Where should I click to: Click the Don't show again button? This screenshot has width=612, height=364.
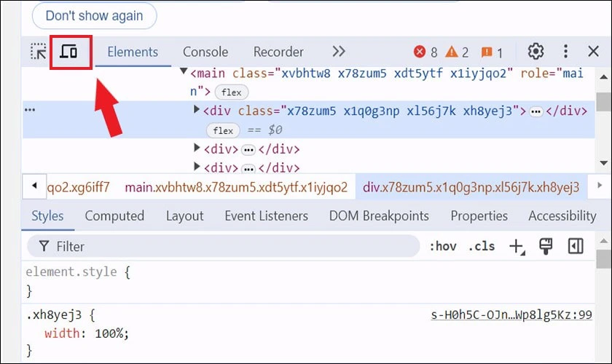[x=95, y=16]
